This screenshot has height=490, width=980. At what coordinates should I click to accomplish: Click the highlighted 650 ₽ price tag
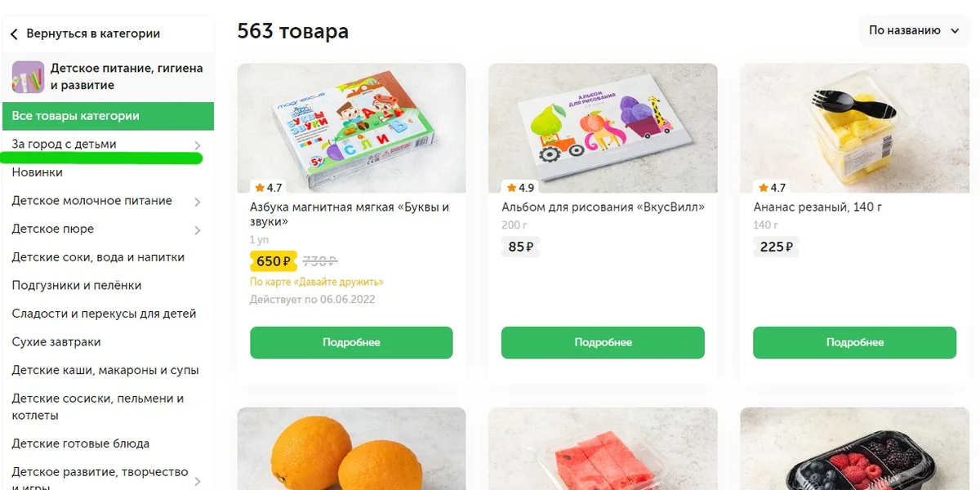point(274,261)
